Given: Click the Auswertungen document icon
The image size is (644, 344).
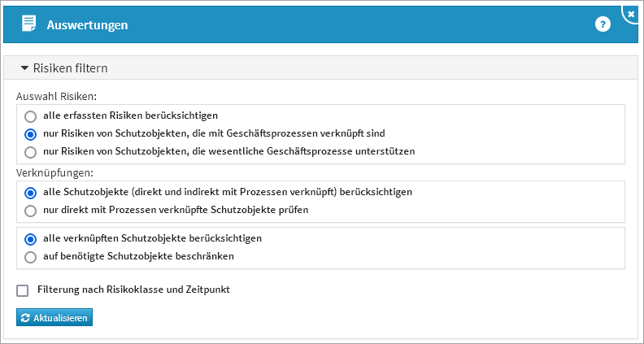Looking at the screenshot, I should [28, 24].
